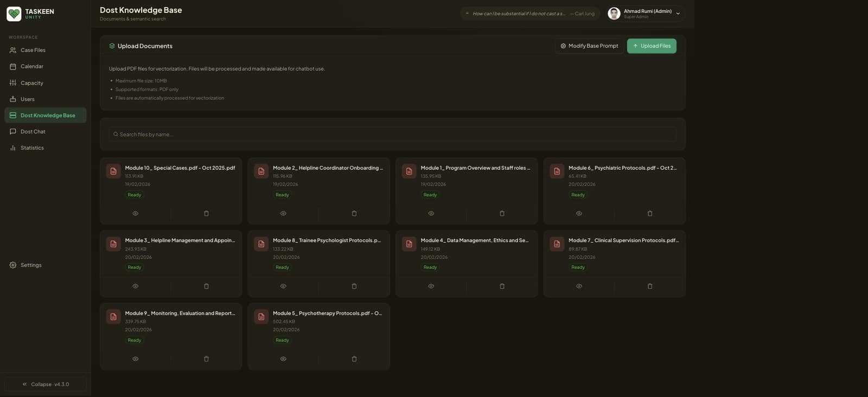The image size is (868, 397).
Task: Navigate to Users
Action: pyautogui.click(x=46, y=99)
